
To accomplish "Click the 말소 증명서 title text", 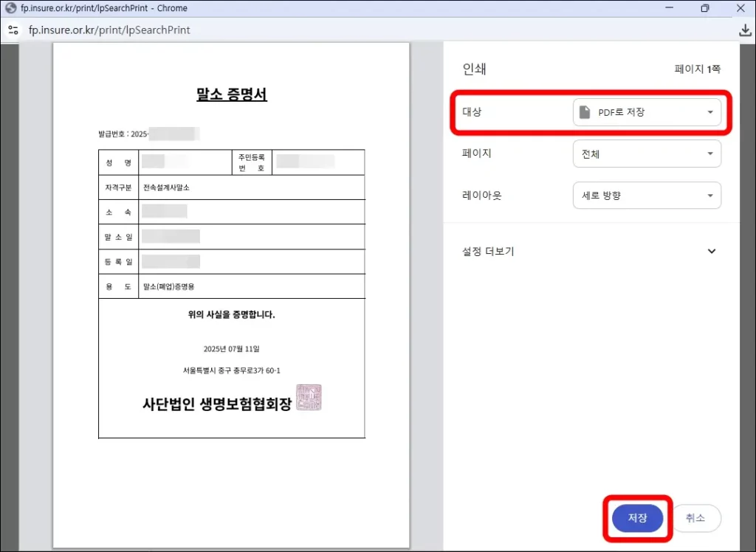I will (x=231, y=94).
